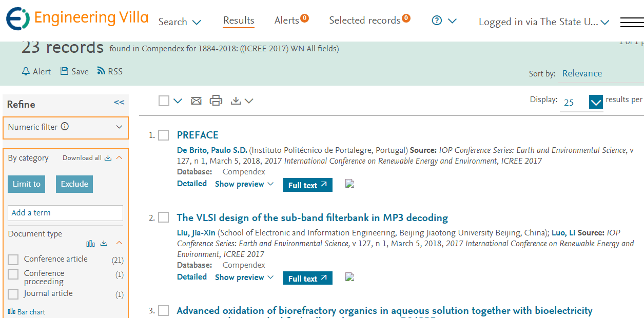The height and width of the screenshot is (318, 644).
Task: Open download options chevron
Action: 249,101
